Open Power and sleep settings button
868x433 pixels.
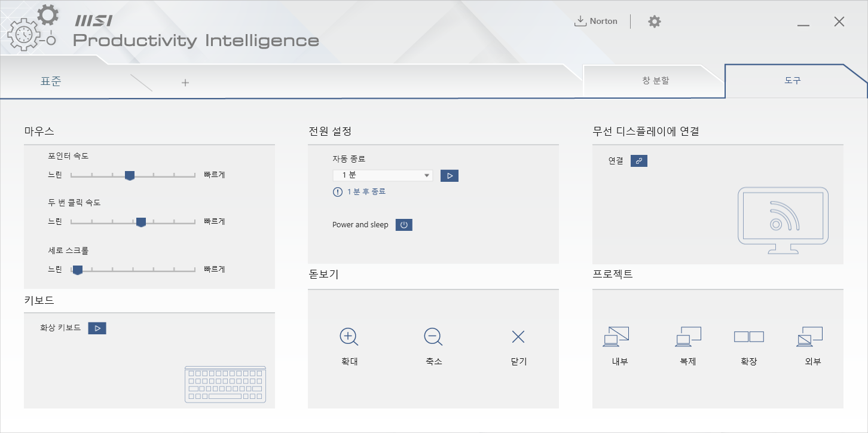pos(404,225)
